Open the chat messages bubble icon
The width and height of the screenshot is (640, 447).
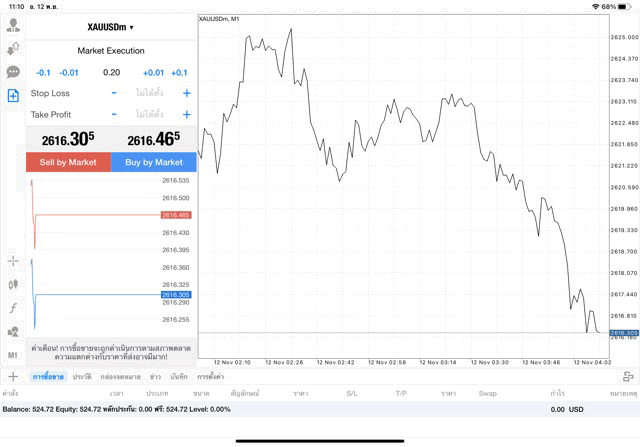(x=13, y=72)
